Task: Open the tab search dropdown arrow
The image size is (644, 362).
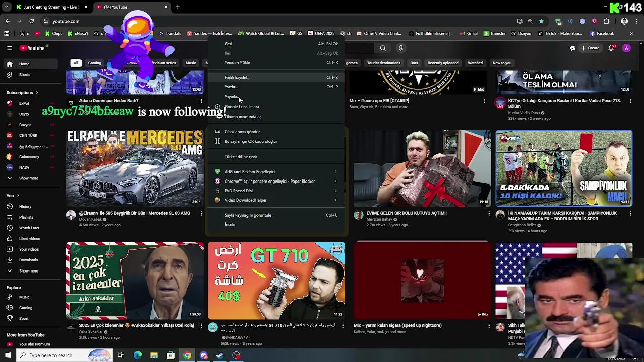Action: (7, 7)
